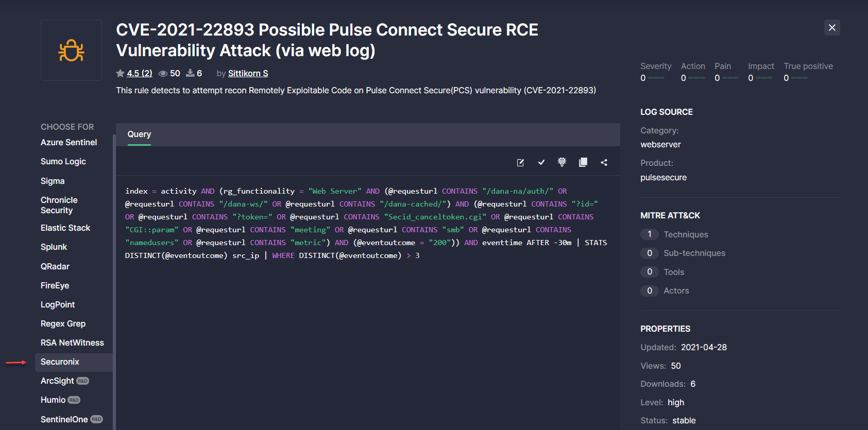The height and width of the screenshot is (430, 868).
Task: Switch to the Query tab
Action: 139,134
